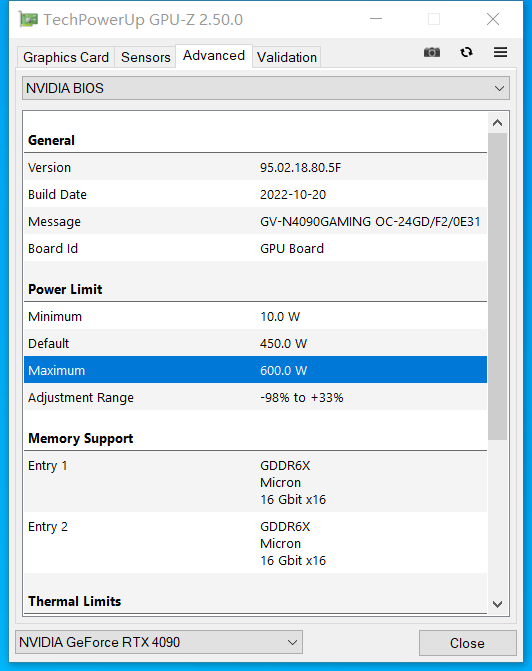Expand the NVIDIA GeForce RTX 4090 GPU selector
532x671 pixels.
[159, 642]
